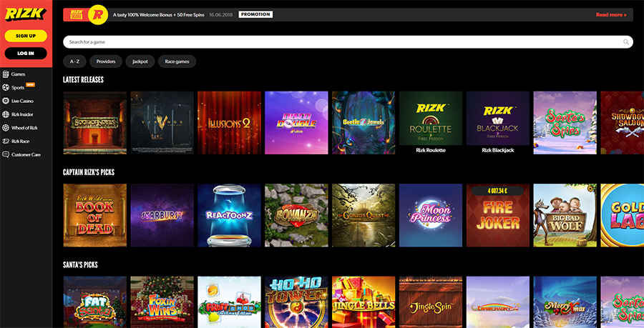Viewport: 644px width, 328px height.
Task: Click the Promotion tag label
Action: tap(255, 14)
